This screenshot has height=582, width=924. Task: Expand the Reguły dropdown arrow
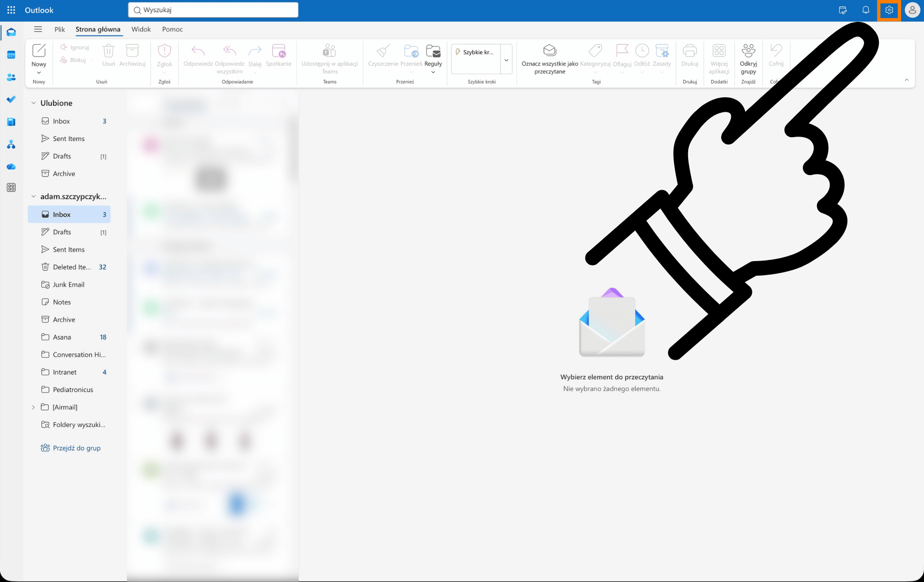(433, 72)
